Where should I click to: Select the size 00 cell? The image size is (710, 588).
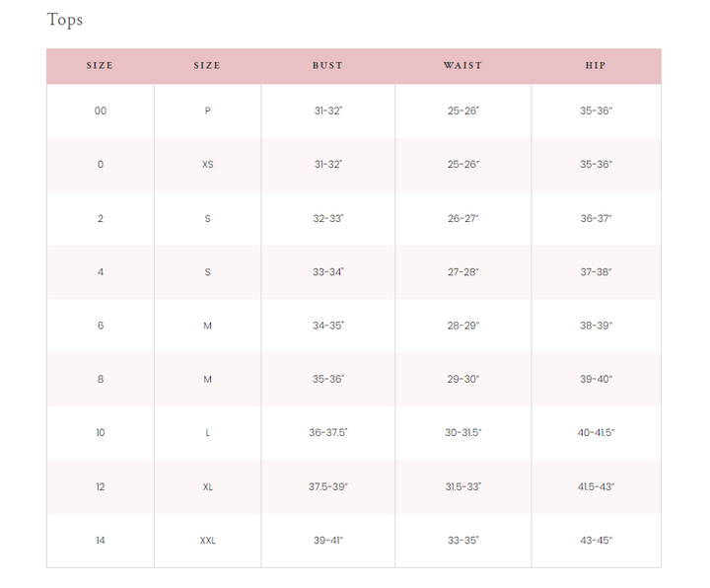(100, 111)
